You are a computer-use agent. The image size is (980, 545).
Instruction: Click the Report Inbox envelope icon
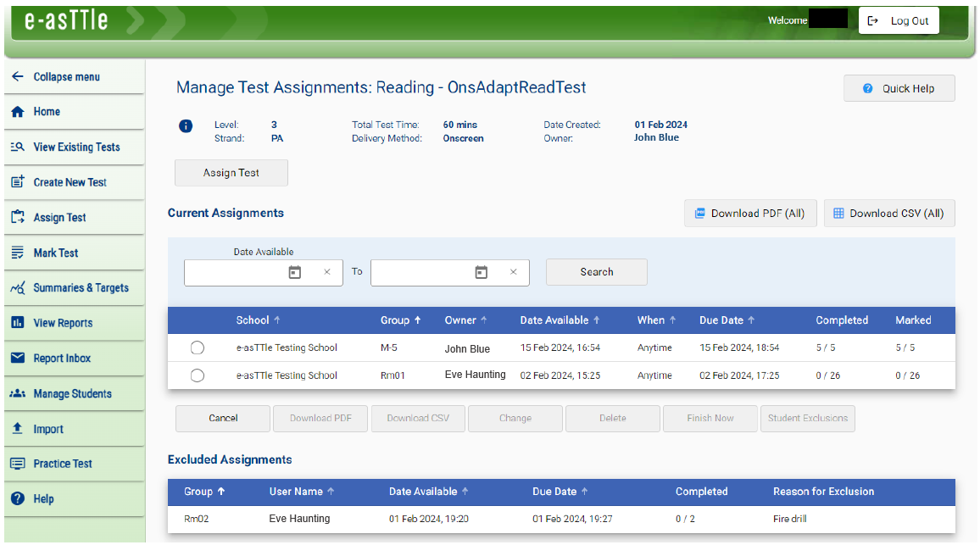tap(16, 358)
